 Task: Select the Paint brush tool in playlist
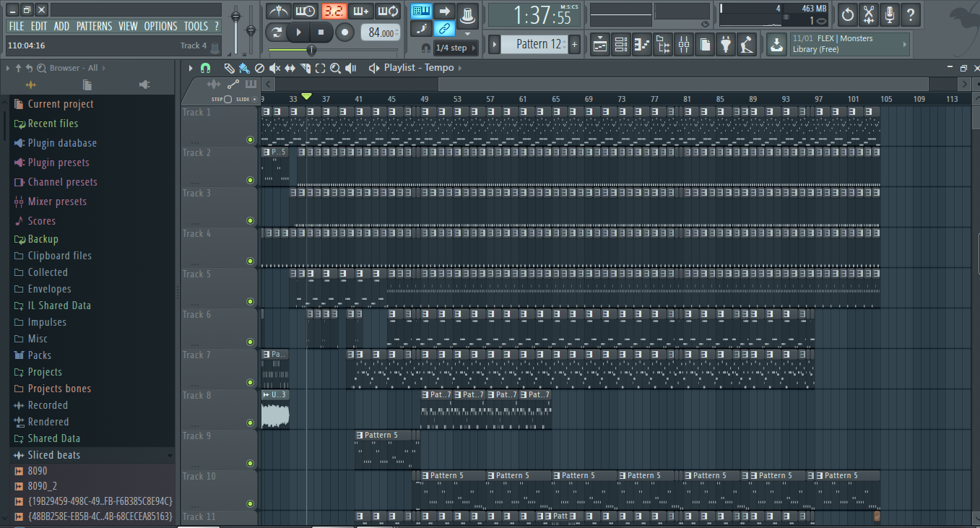click(244, 68)
